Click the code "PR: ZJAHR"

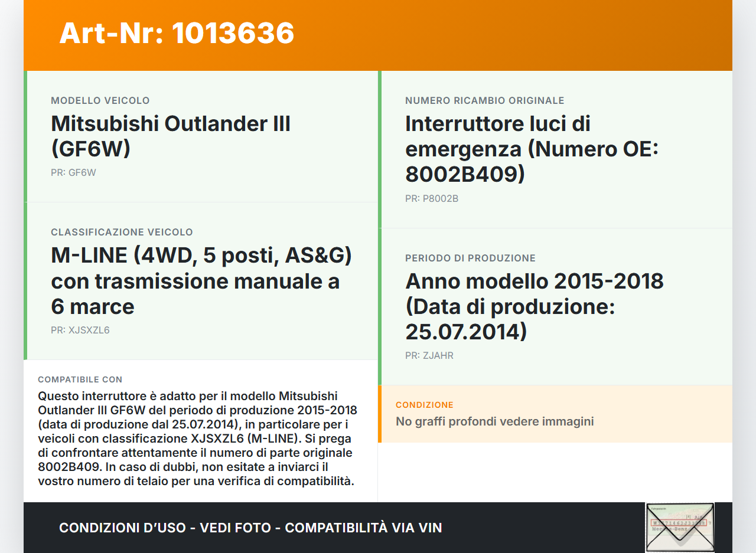429,356
